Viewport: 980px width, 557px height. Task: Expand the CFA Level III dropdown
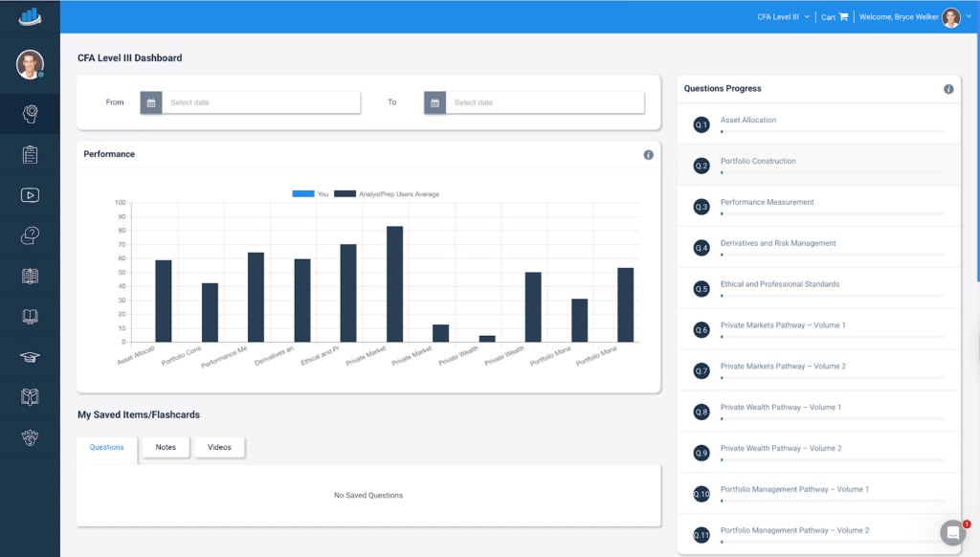783,17
